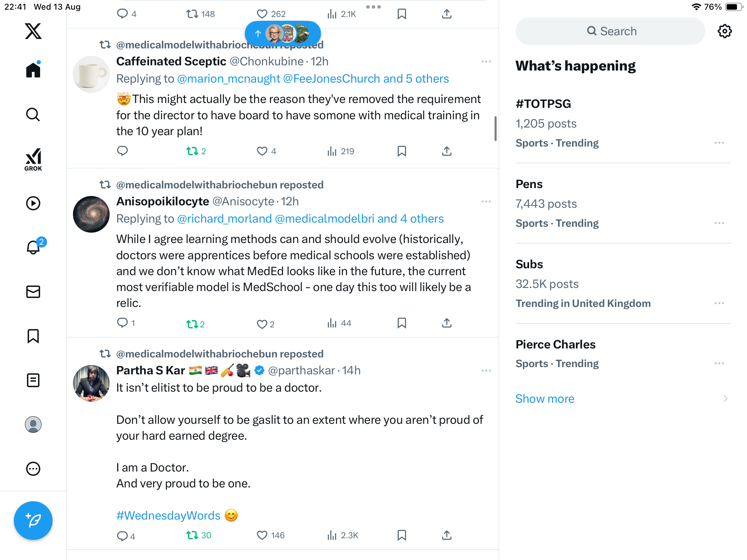Open trends settings gear icon
Viewport: 747px width, 560px height.
click(x=725, y=31)
